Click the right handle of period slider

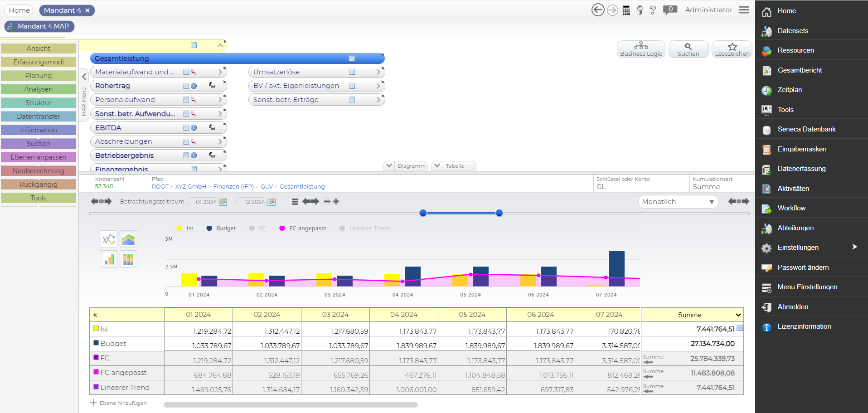click(499, 213)
